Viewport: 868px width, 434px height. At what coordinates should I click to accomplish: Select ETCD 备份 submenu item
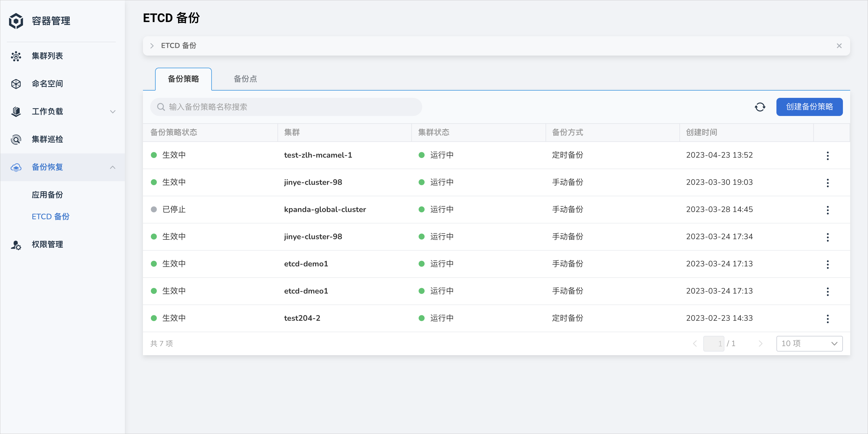click(50, 217)
